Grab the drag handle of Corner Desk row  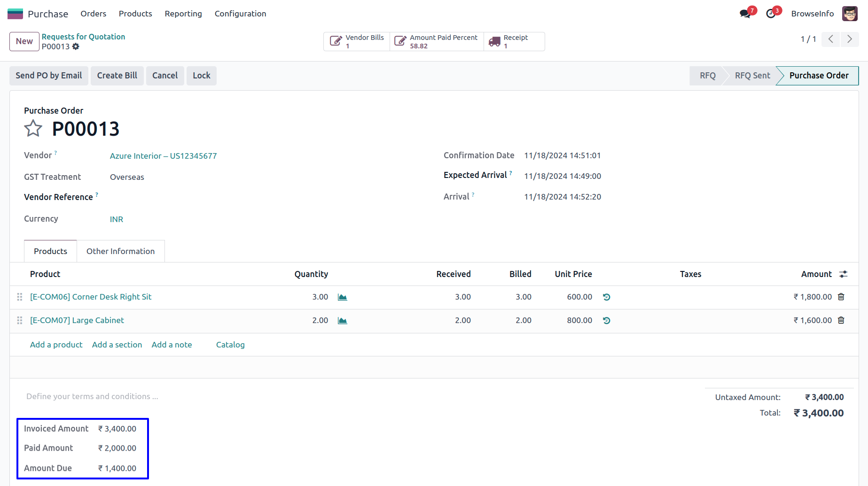pyautogui.click(x=20, y=297)
